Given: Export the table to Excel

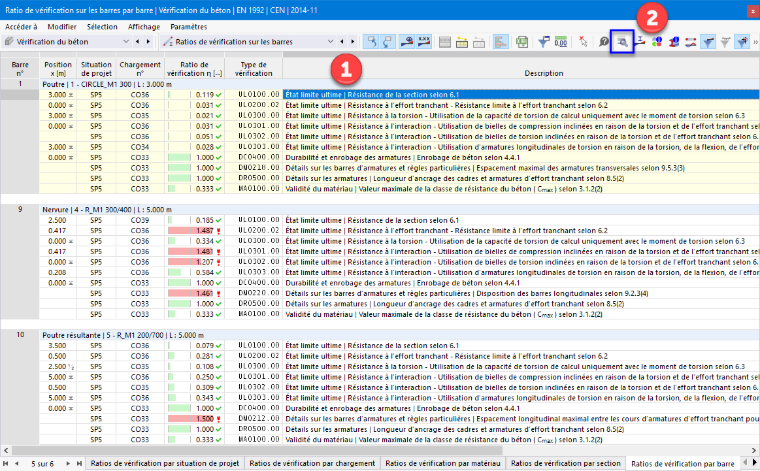Looking at the screenshot, I should tap(522, 42).
